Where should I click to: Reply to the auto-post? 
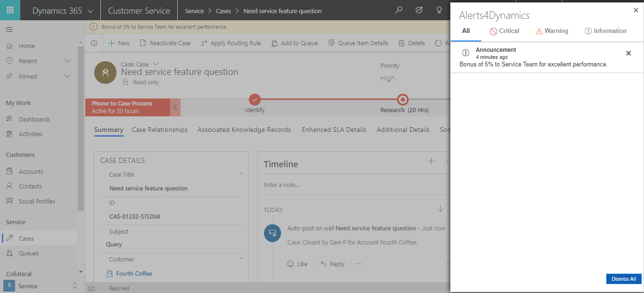coord(332,264)
